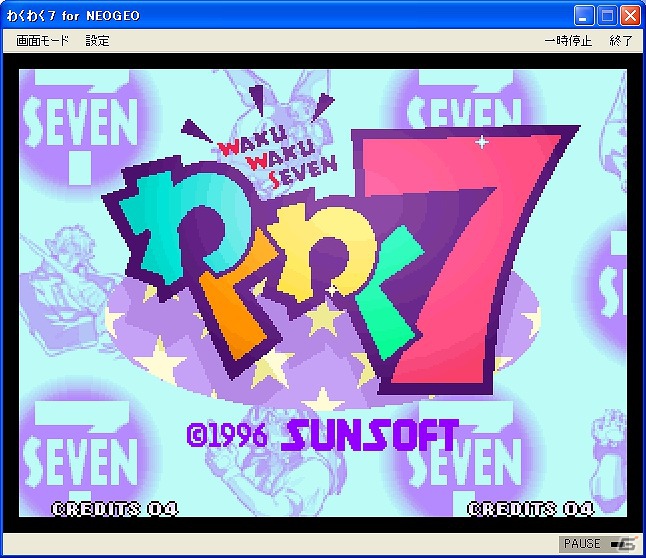Click the window title わくわく7 for NEOGEO

tap(73, 16)
